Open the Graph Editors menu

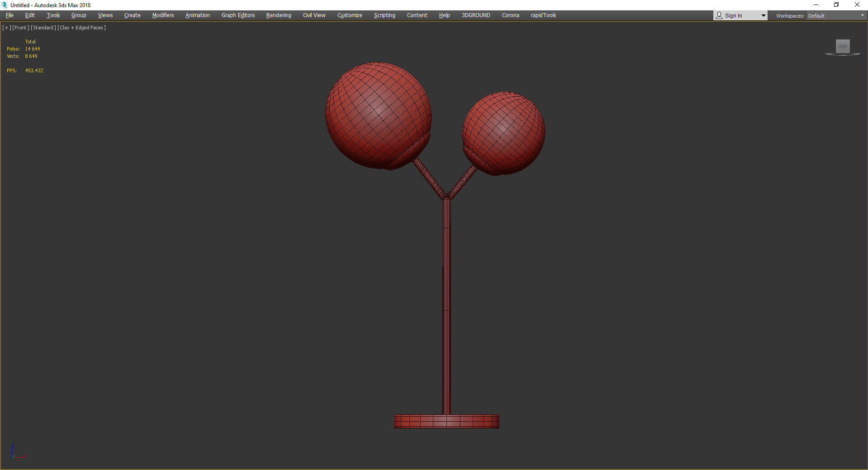pos(238,15)
